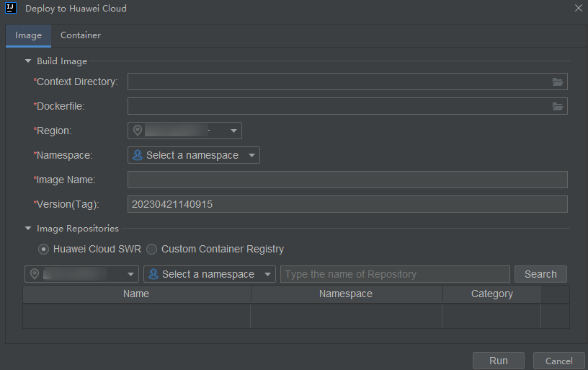Collapse the Build Image section
The height and width of the screenshot is (370, 588).
[x=28, y=61]
